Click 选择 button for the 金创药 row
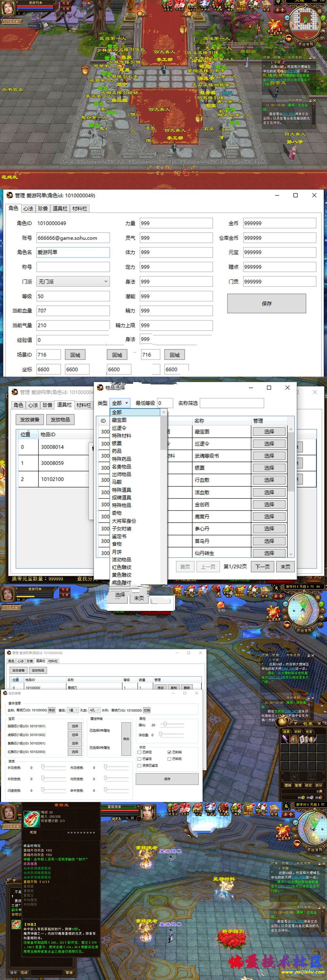The width and height of the screenshot is (327, 980). click(269, 504)
